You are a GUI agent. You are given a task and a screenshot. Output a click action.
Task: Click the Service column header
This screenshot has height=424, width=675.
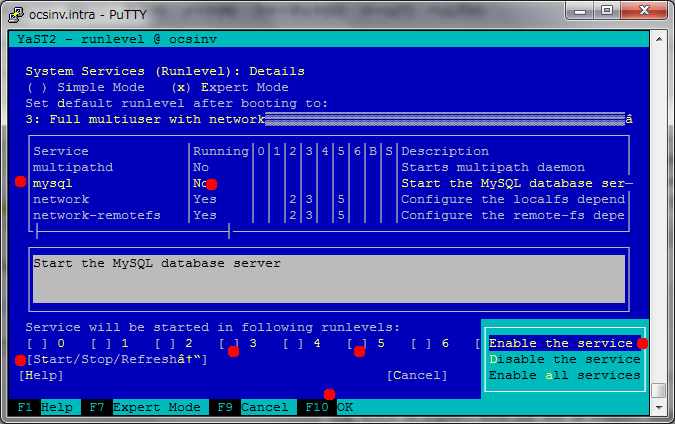tap(61, 152)
